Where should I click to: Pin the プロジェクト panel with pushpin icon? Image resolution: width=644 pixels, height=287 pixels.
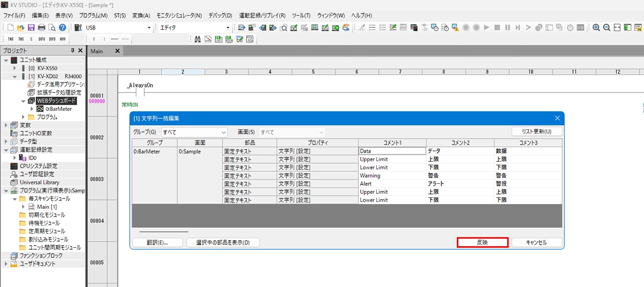coord(72,51)
